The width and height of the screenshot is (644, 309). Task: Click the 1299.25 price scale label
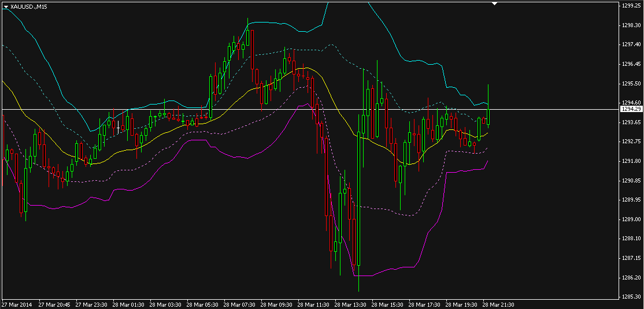click(631, 6)
